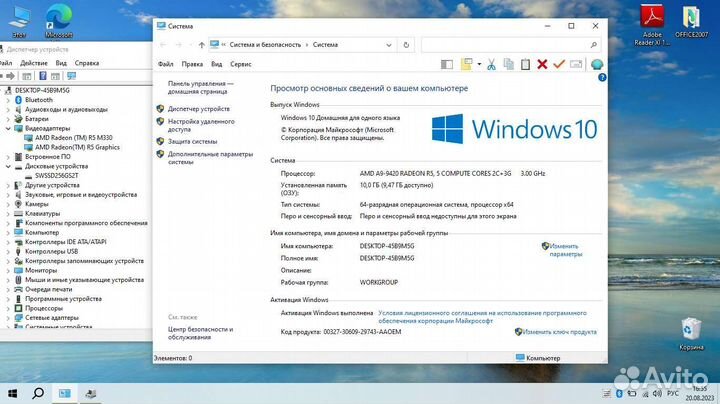Click the РУС language indicator in tray

tap(673, 393)
